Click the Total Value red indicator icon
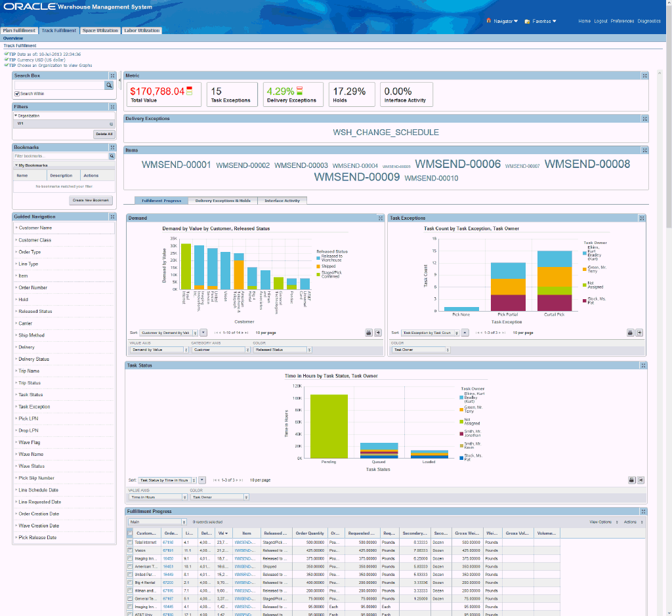Screen dimensions: 672x616 click(x=190, y=91)
